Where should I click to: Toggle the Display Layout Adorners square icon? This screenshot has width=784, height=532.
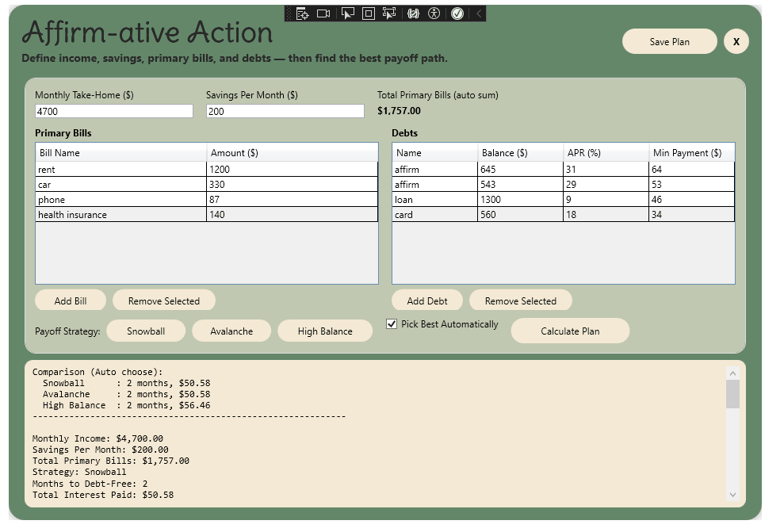[x=369, y=13]
